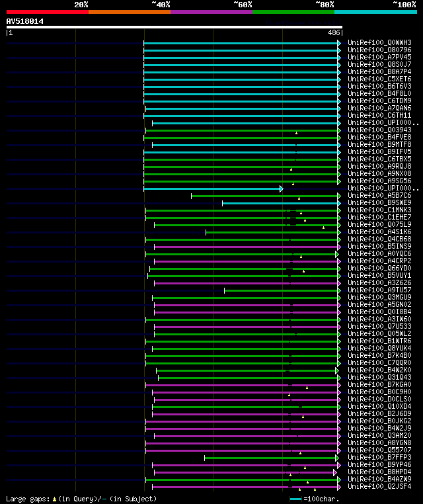
Task: Click the green ~80% legend color segment
Action: coord(293,12)
